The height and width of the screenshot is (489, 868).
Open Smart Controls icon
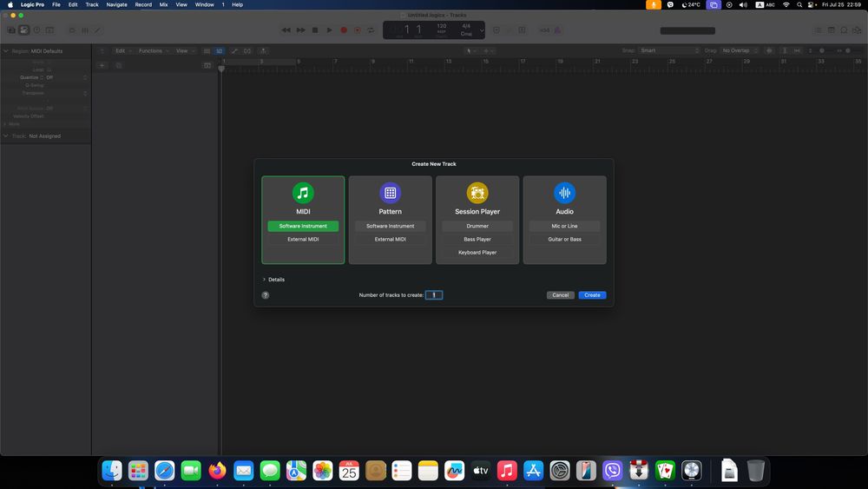pyautogui.click(x=72, y=30)
